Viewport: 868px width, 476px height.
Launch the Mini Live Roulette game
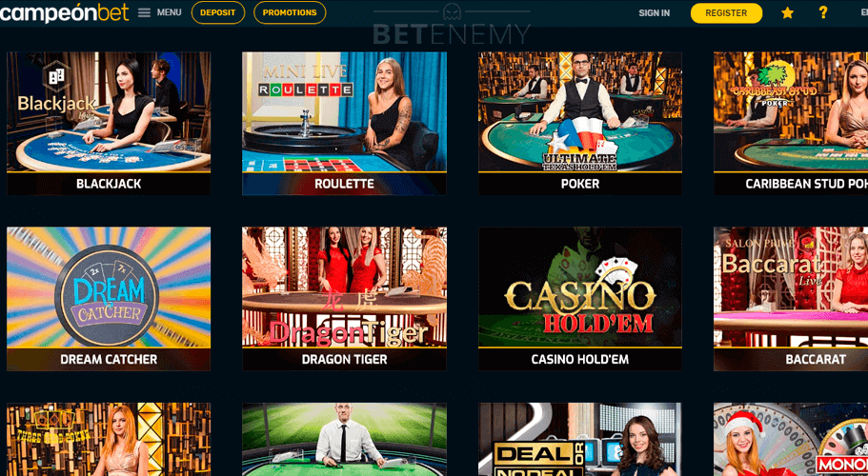(344, 124)
